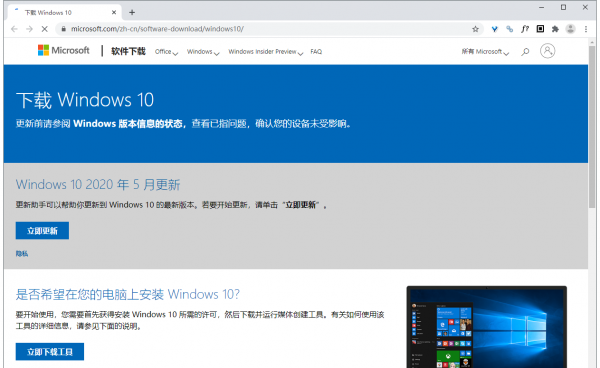Screen dimensions: 600x368
Task: Click the address bar URL field
Action: tap(268, 29)
